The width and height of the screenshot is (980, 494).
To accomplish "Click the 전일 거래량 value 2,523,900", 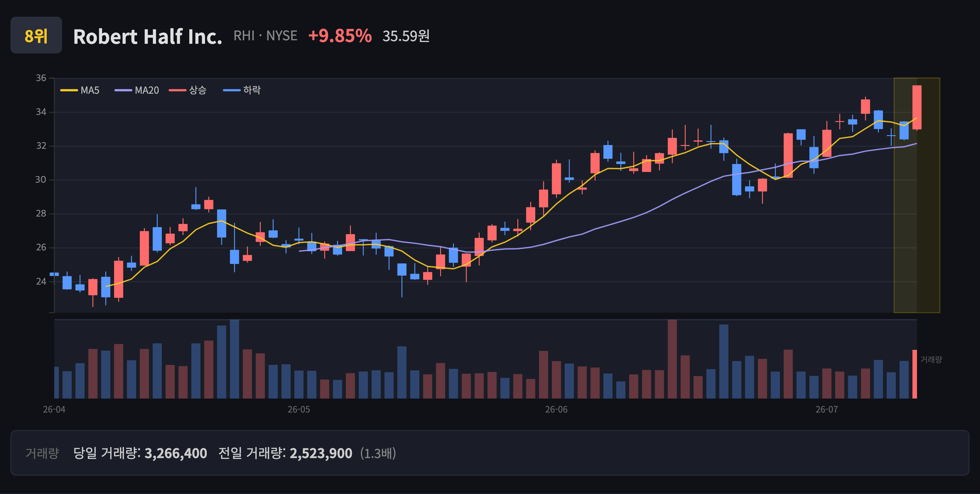I will [321, 453].
